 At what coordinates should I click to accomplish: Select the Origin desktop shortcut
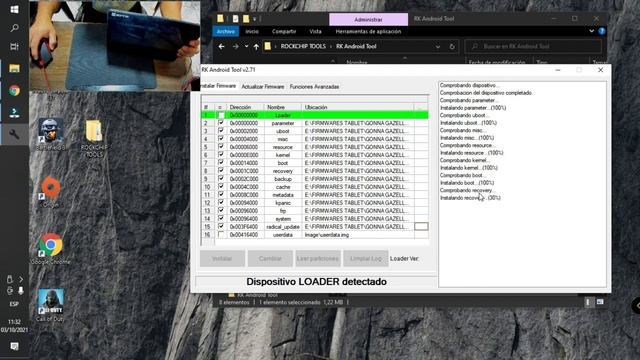(x=51, y=192)
